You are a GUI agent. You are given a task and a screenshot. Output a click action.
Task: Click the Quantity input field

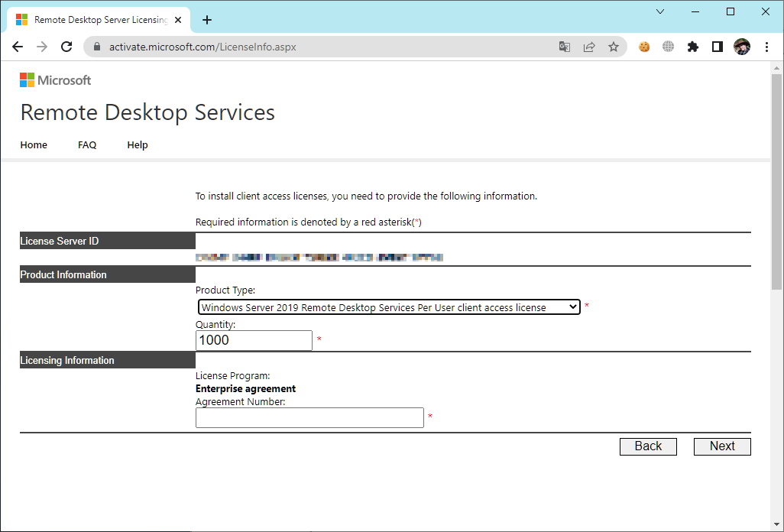tap(254, 340)
